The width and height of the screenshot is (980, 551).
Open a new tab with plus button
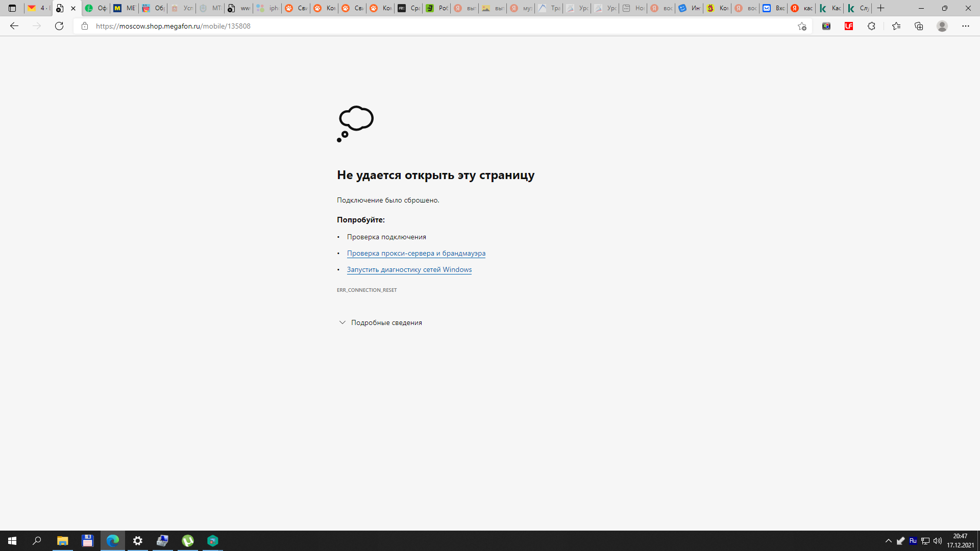[x=880, y=8]
